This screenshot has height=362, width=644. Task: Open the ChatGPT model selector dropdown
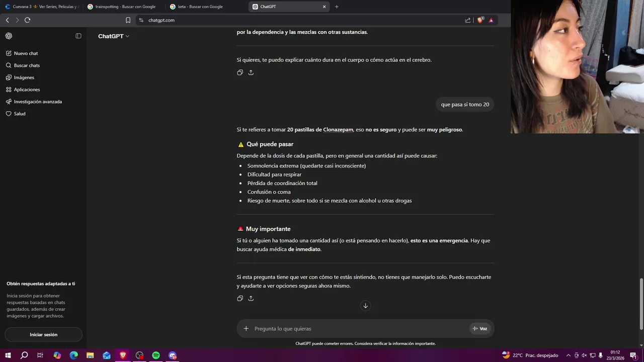[114, 36]
